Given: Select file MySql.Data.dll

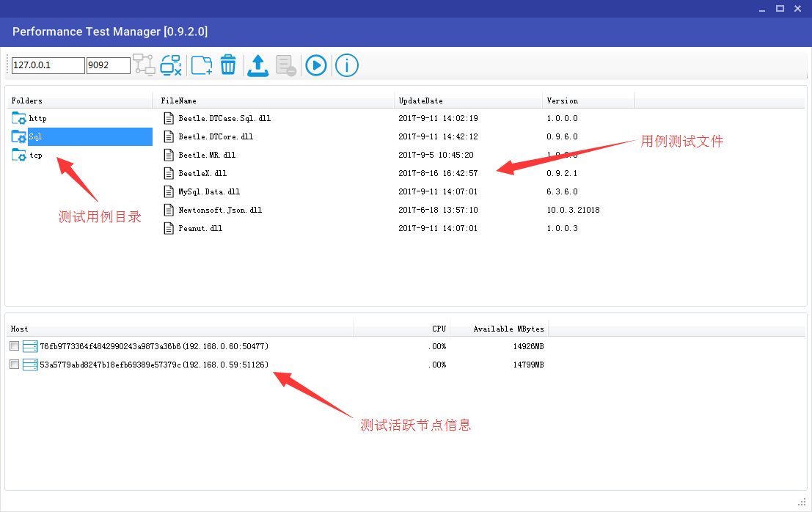Looking at the screenshot, I should [x=209, y=192].
